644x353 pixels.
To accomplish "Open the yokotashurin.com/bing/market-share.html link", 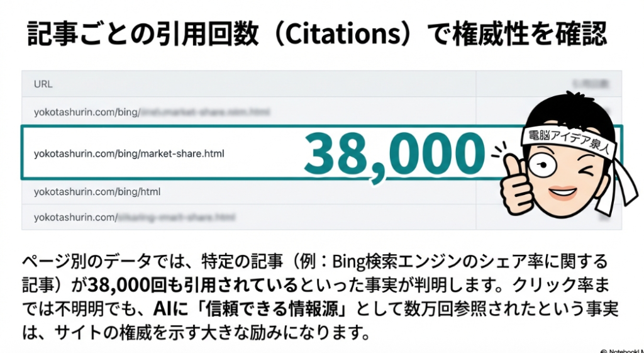I will click(129, 153).
